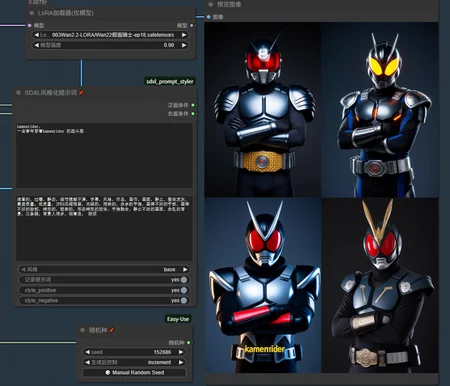450x386 pixels.
Task: Click the SDXL风格化提示词 node title
Action: point(51,93)
